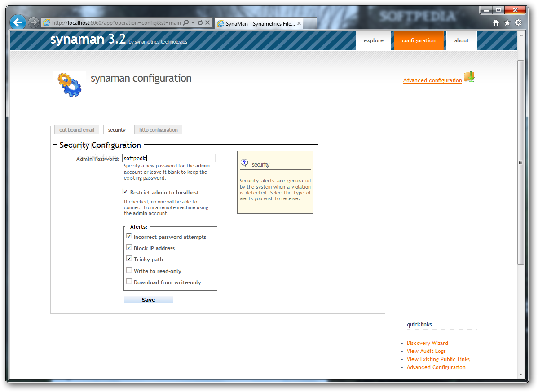This screenshot has height=392, width=538.
Task: Open the explore navigation tab
Action: click(x=373, y=40)
